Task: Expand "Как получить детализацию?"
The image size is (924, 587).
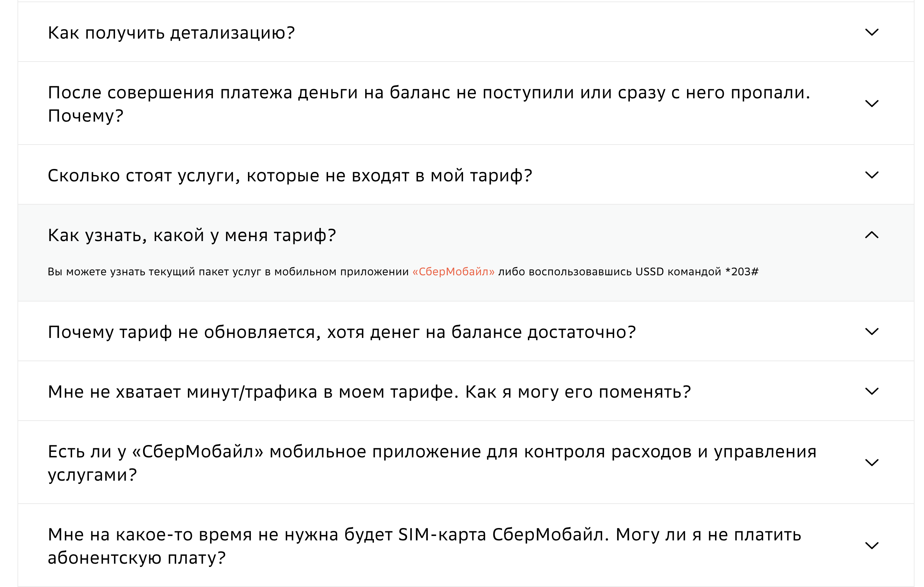Action: 173,33
